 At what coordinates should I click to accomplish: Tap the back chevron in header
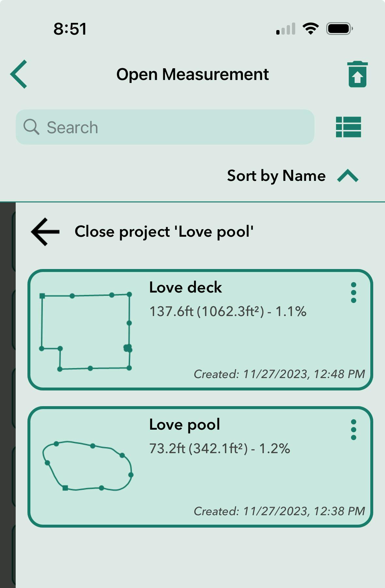tap(19, 74)
